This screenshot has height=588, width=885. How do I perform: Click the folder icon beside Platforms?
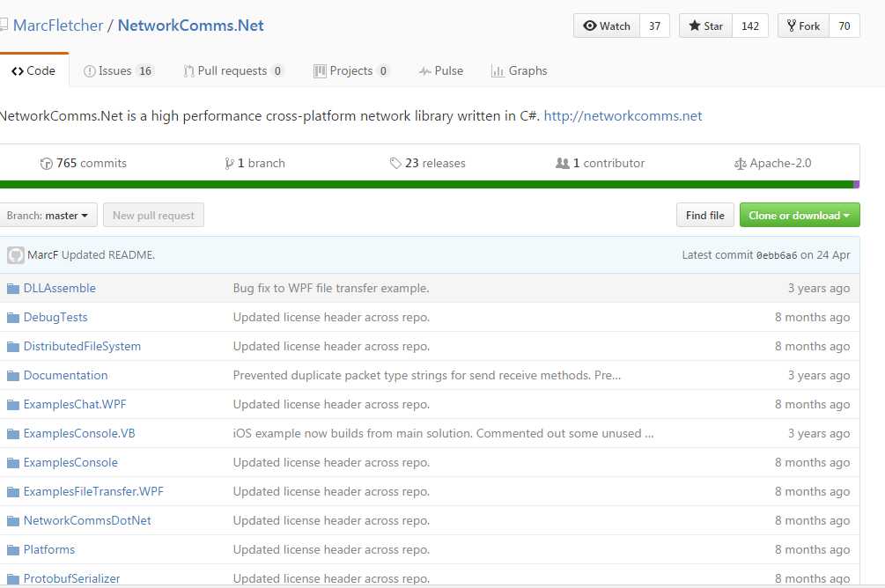pyautogui.click(x=13, y=550)
